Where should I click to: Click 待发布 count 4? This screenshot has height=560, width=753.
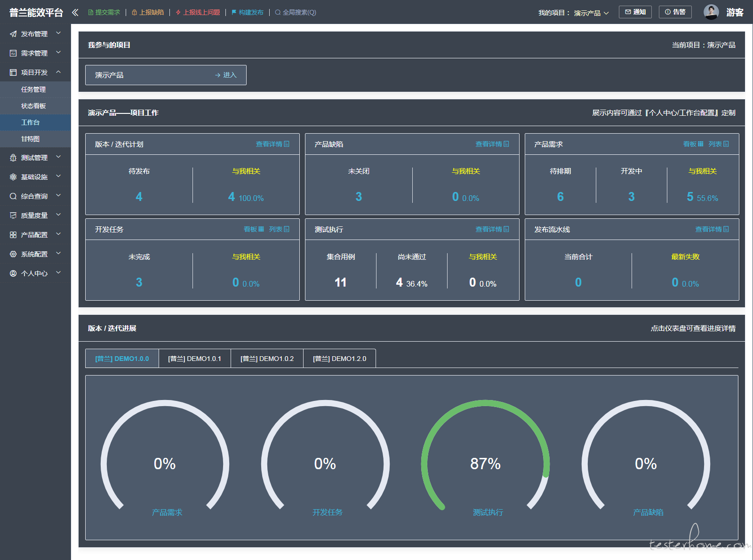coord(139,197)
